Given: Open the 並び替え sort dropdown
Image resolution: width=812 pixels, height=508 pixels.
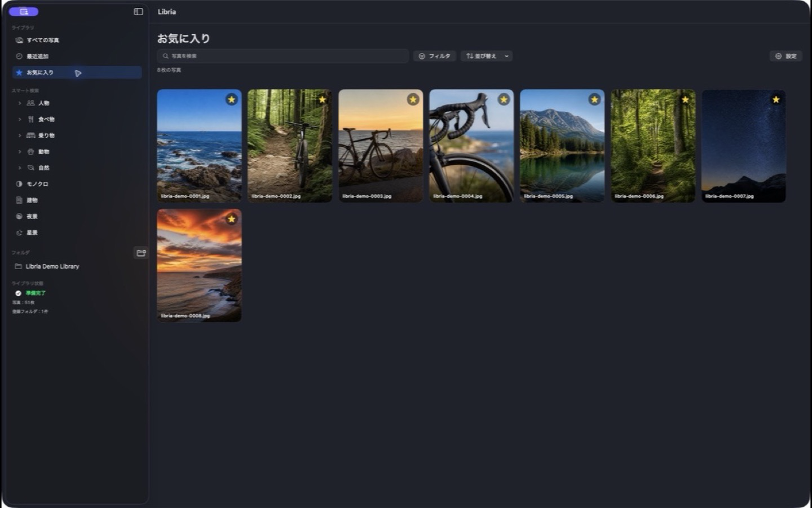Looking at the screenshot, I should pyautogui.click(x=487, y=56).
